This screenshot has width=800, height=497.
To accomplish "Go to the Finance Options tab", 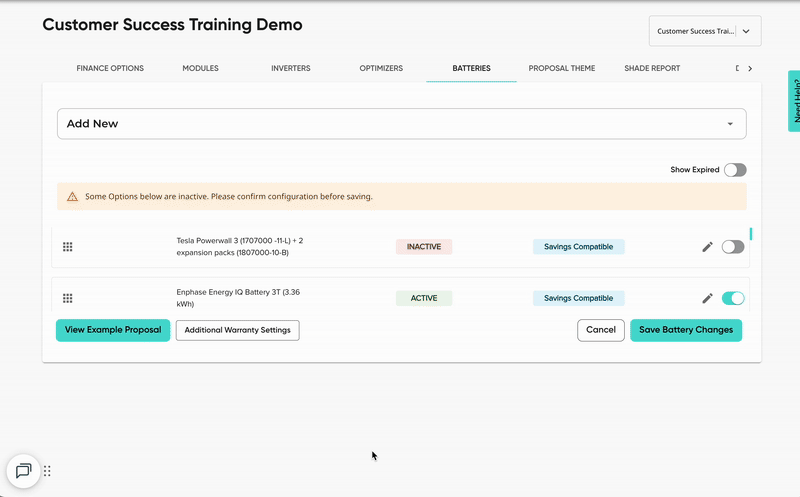I will (110, 69).
